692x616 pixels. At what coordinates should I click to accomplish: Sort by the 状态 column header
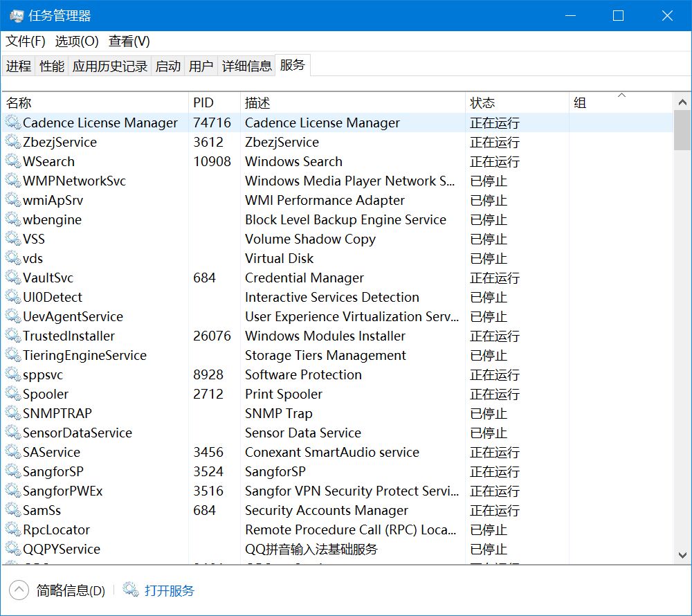tap(517, 103)
